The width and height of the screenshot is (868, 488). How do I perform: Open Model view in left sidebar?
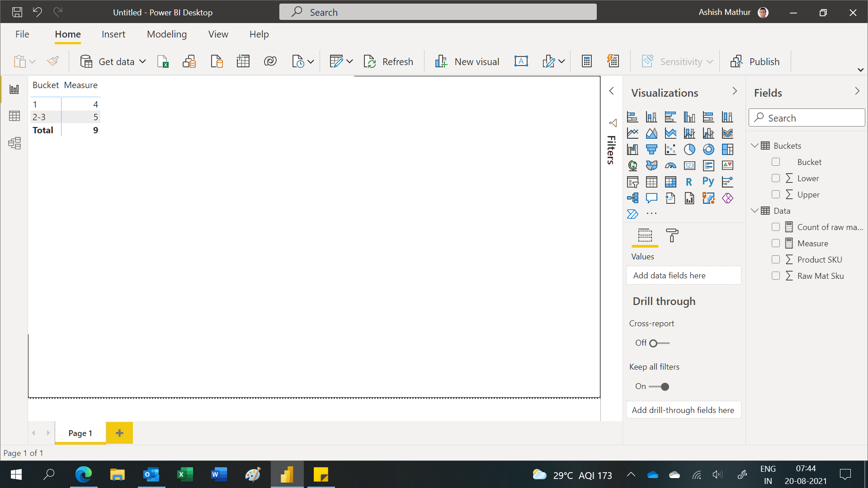14,143
